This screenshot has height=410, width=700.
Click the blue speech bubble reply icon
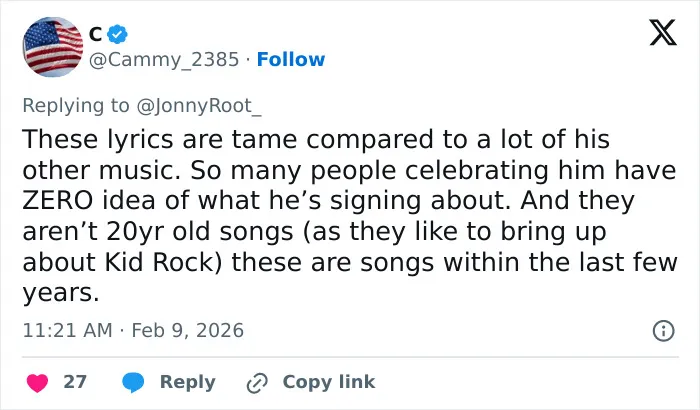[x=133, y=383]
